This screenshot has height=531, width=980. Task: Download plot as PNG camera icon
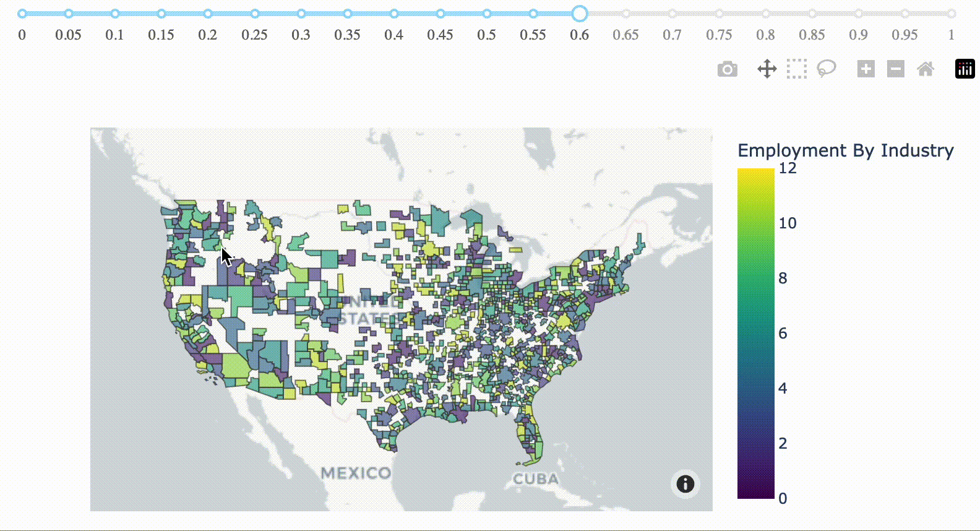tap(728, 69)
